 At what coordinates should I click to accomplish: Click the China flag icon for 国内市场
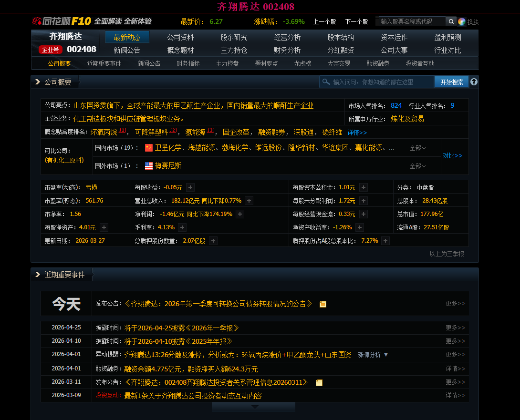pos(148,147)
